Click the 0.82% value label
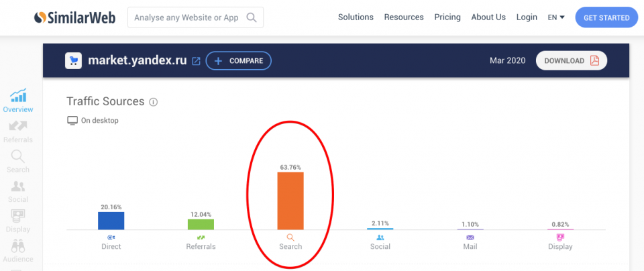Screen dimensions: 644x271 (560, 224)
